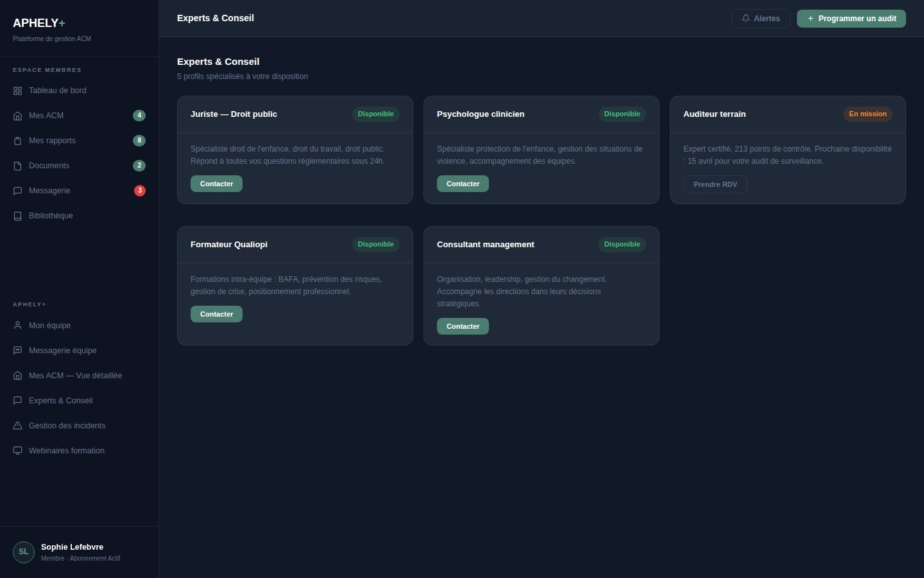924x578 pixels.
Task: Click the Mes ACM house icon
Action: (x=18, y=116)
